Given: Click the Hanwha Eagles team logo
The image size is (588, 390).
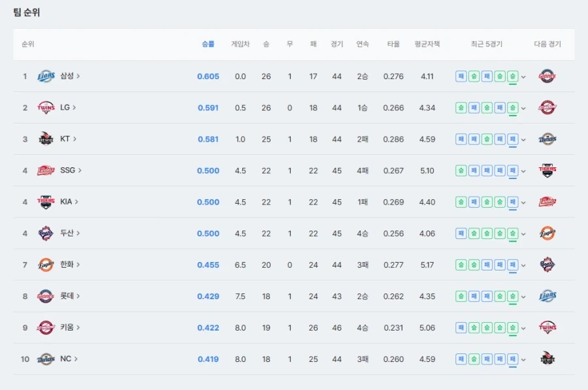Looking at the screenshot, I should click(46, 265).
